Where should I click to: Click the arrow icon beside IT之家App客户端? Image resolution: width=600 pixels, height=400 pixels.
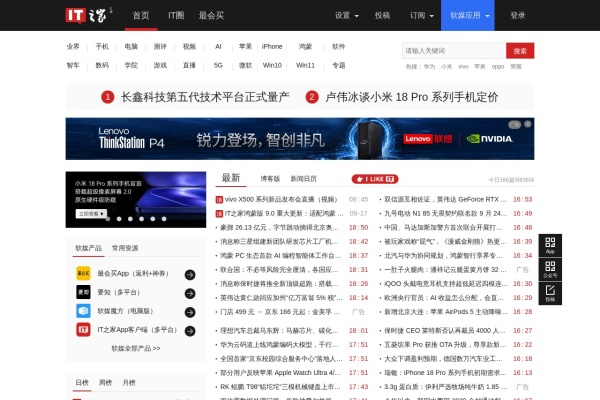[190, 331]
